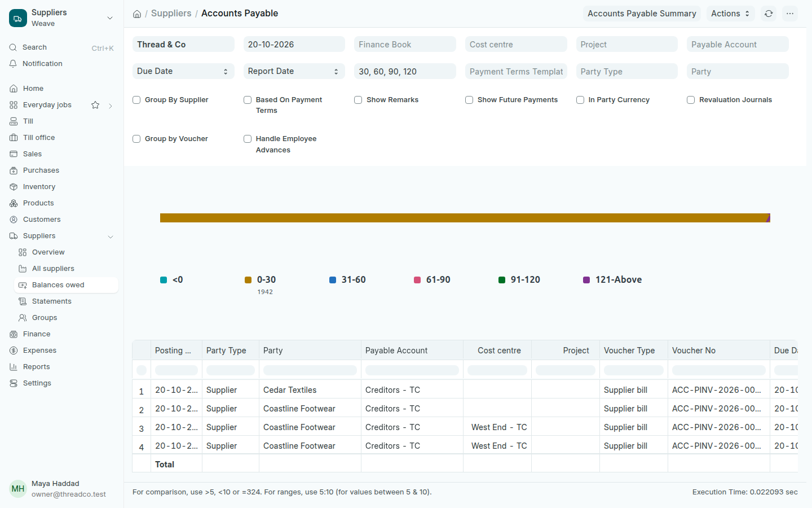Open Settings in sidebar

[37, 383]
